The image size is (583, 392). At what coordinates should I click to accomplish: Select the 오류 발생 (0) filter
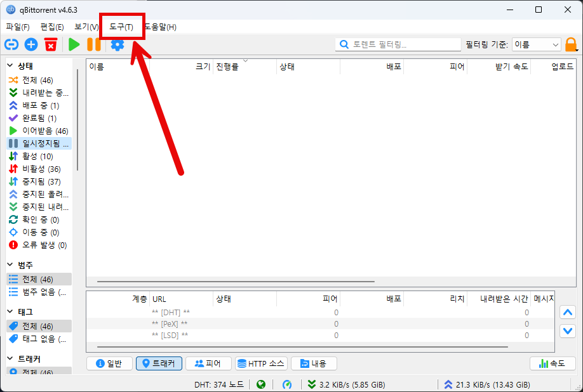(39, 245)
